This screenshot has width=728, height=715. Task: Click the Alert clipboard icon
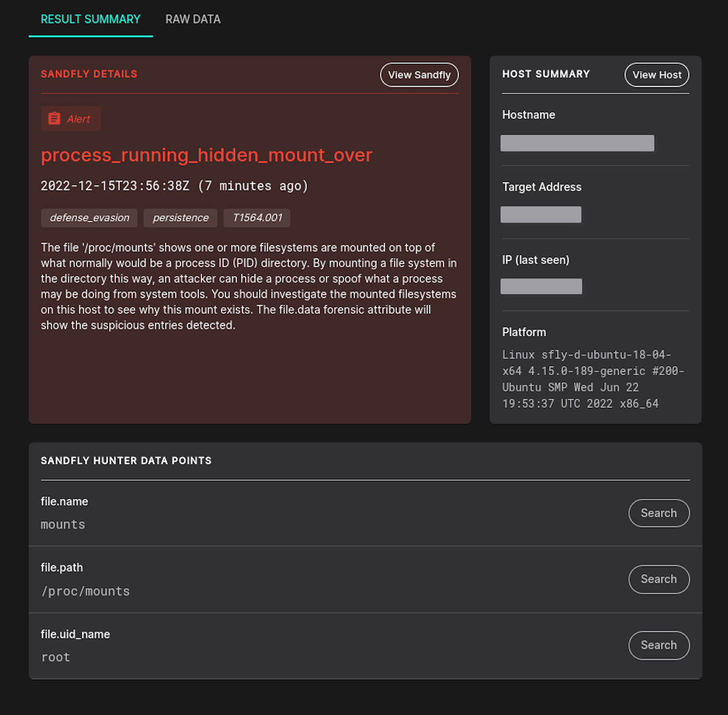tap(54, 118)
